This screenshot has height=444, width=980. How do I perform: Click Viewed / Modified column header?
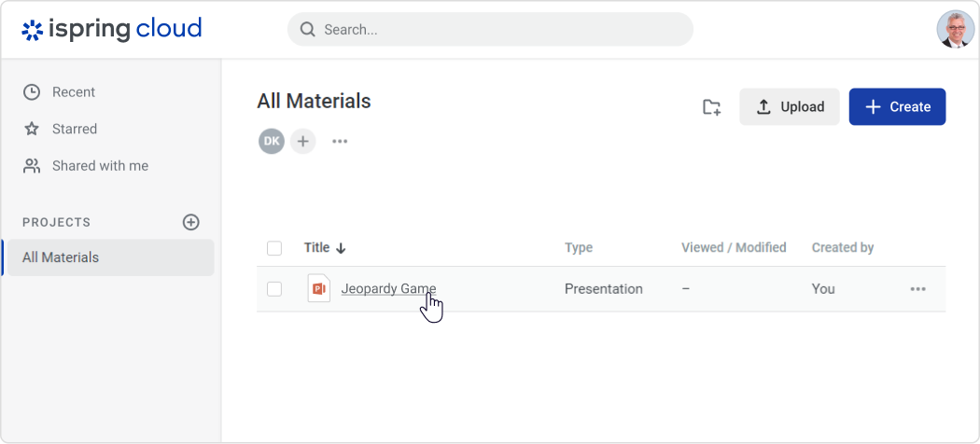(x=734, y=247)
